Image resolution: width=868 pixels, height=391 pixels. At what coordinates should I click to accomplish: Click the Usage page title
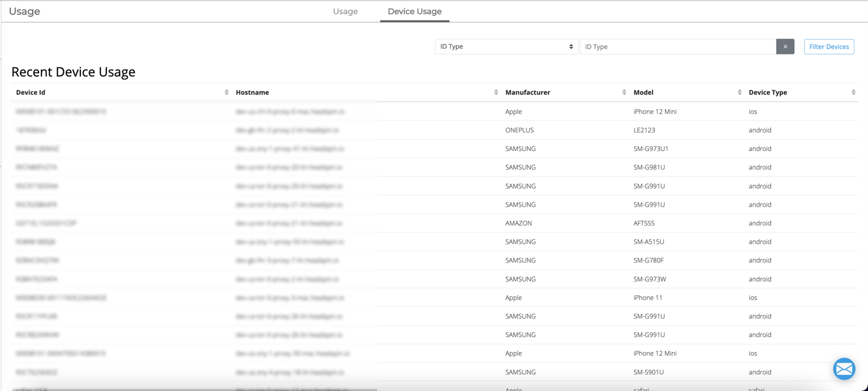point(25,11)
